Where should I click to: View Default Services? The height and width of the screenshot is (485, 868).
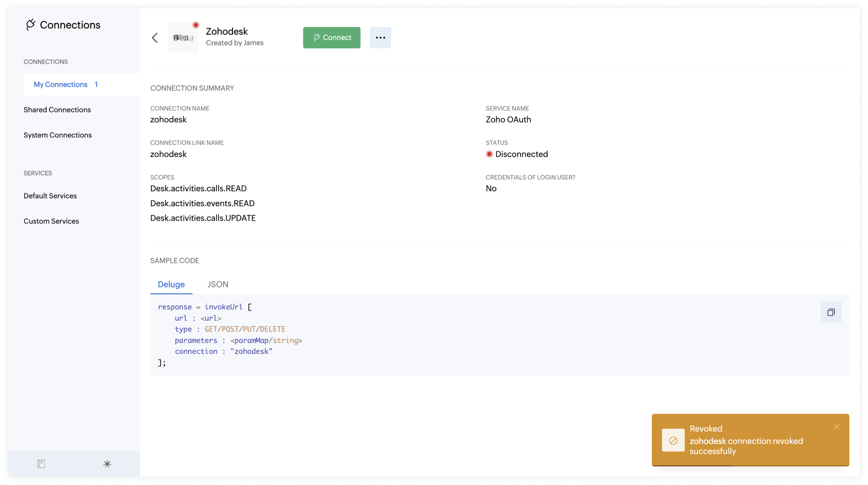point(50,196)
